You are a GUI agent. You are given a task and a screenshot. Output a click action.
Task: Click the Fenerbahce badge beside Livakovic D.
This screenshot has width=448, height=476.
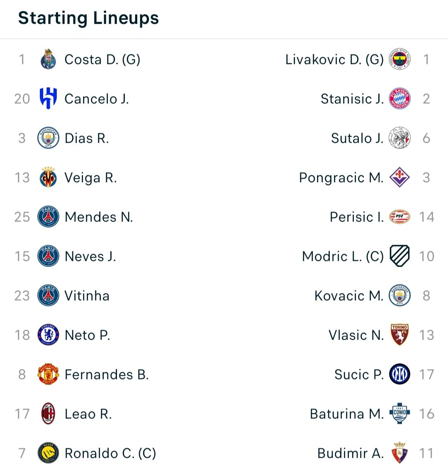[400, 59]
